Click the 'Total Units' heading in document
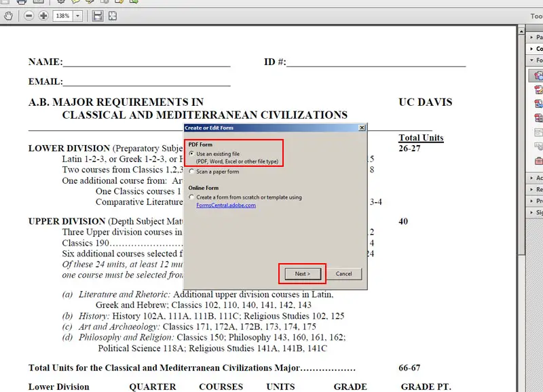Screen dimensions: 543x392 pos(421,138)
